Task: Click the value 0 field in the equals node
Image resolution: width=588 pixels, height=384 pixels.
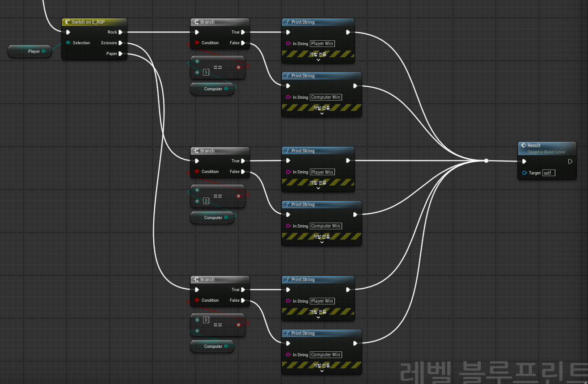Action: (206, 320)
